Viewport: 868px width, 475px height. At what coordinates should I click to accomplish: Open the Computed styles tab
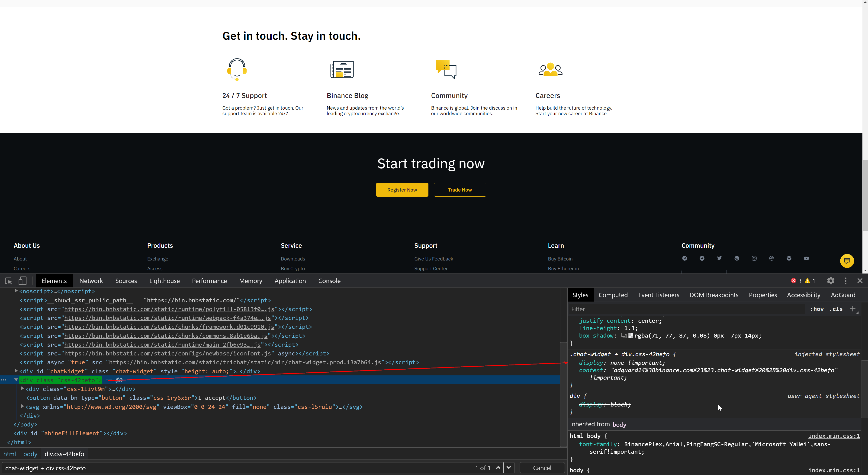tap(613, 295)
